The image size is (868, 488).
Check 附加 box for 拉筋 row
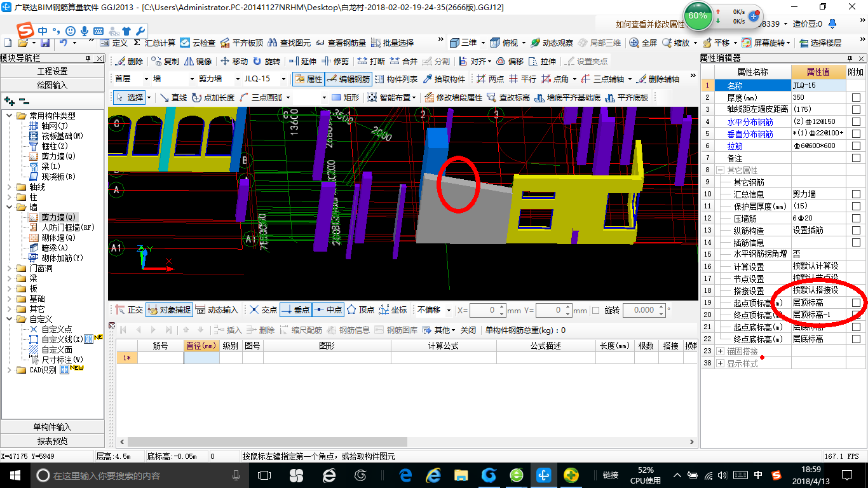pyautogui.click(x=856, y=146)
